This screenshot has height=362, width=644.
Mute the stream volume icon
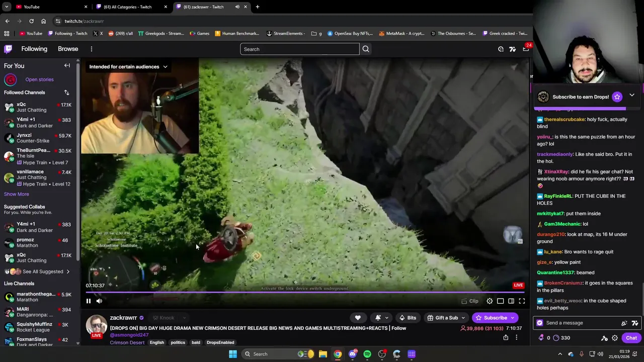[x=99, y=301]
